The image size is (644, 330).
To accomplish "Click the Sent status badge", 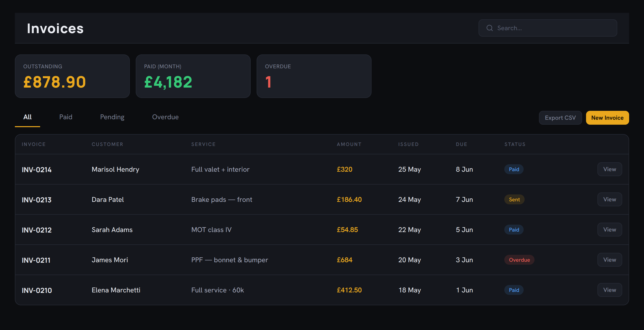I will pyautogui.click(x=514, y=200).
